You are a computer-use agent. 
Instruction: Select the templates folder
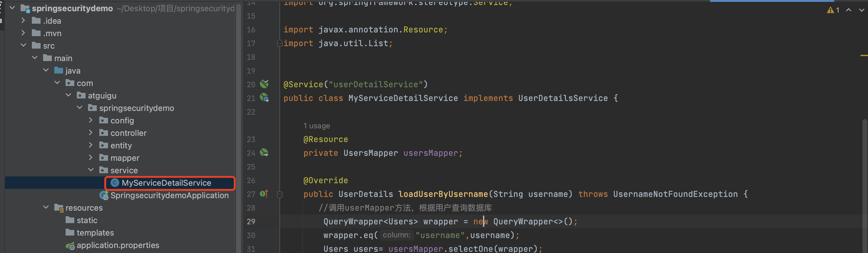point(95,233)
